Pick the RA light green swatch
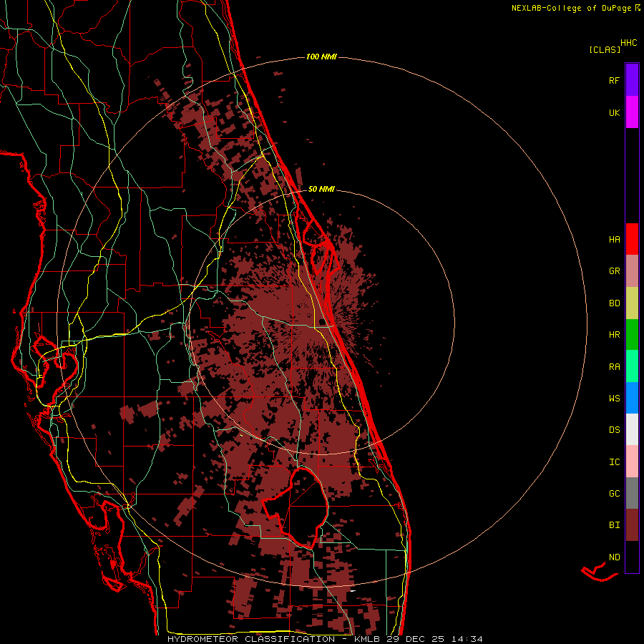Image resolution: width=644 pixels, height=644 pixels. click(632, 366)
